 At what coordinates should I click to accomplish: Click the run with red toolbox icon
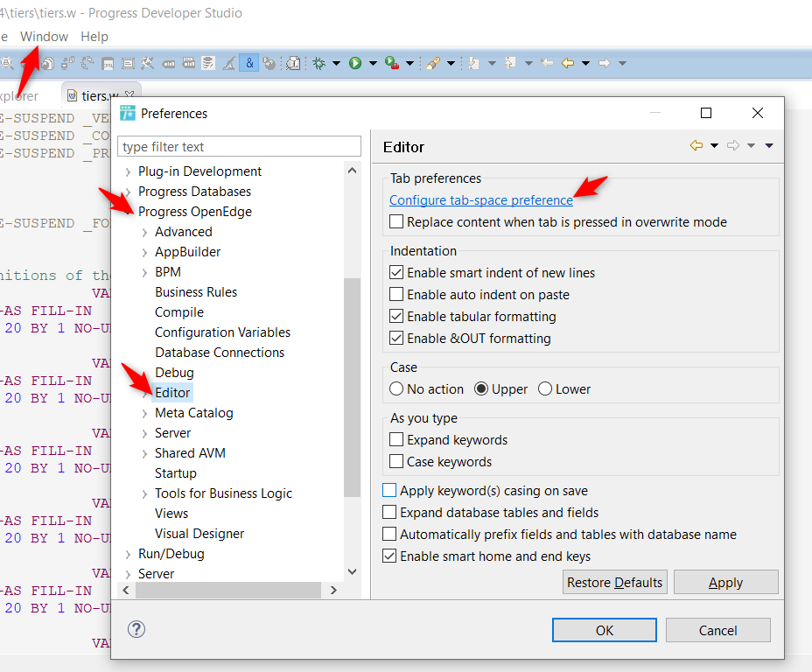coord(392,63)
